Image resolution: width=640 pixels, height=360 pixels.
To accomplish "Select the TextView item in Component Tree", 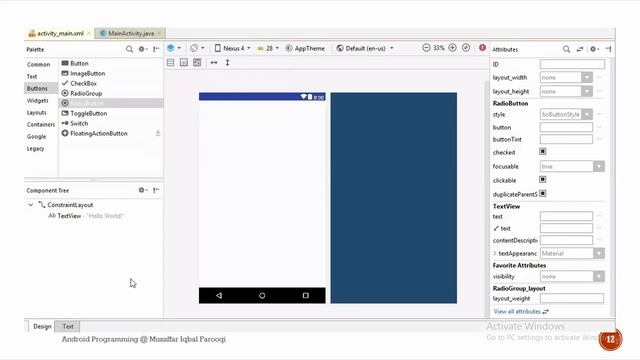I will [86, 216].
